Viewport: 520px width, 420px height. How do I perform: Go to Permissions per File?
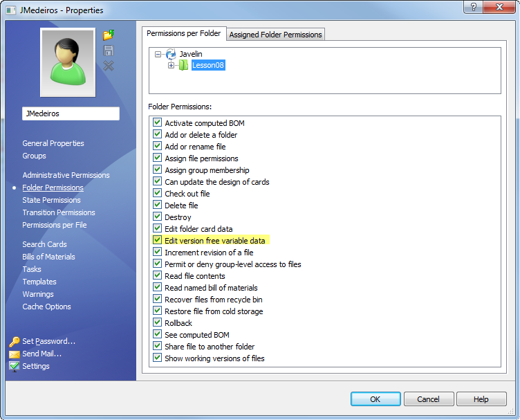click(x=55, y=226)
